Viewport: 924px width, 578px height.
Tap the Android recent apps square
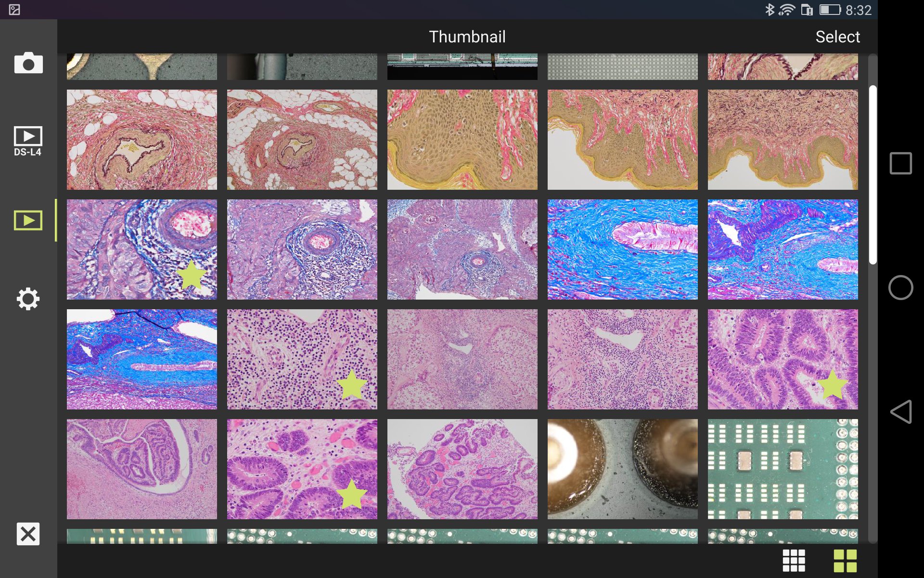tap(901, 163)
